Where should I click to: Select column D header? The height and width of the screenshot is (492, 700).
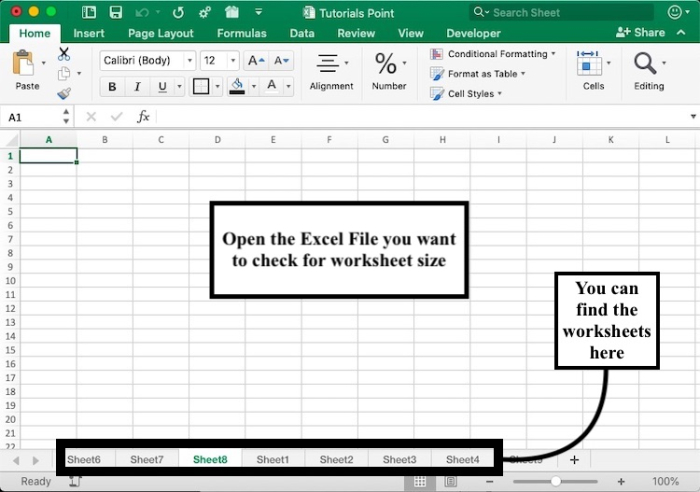click(217, 140)
